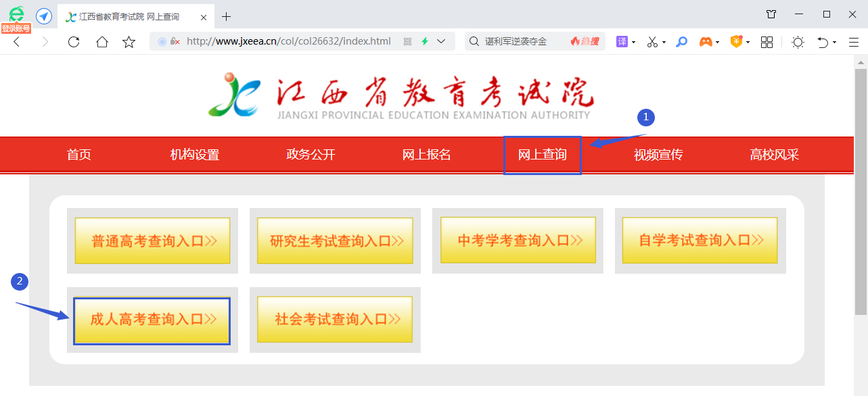Bookmark this page with the star icon
868x396 pixels.
pos(129,42)
